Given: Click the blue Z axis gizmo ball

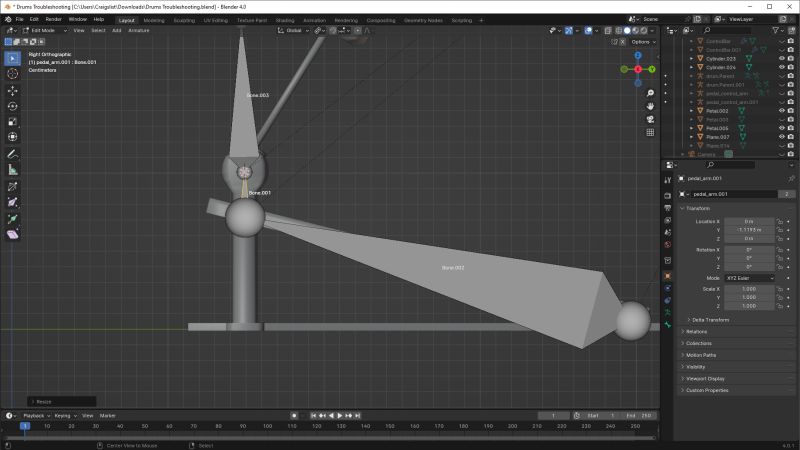Looking at the screenshot, I should (x=638, y=55).
